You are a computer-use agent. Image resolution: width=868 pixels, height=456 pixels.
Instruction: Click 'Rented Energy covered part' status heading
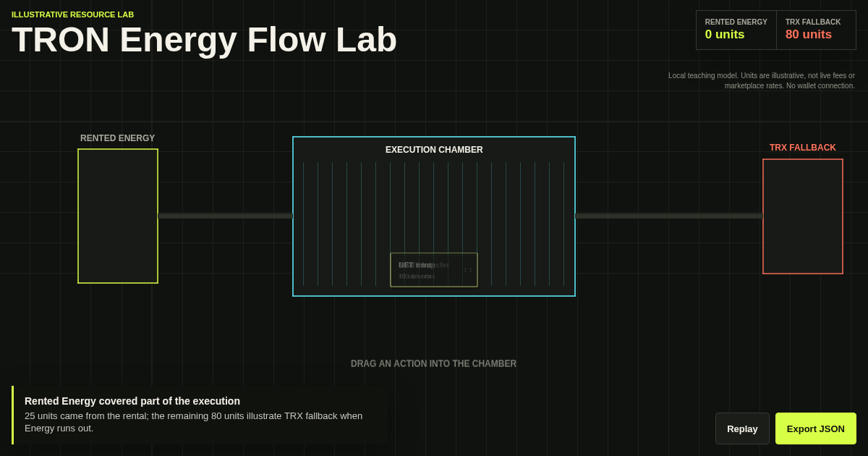(132, 401)
